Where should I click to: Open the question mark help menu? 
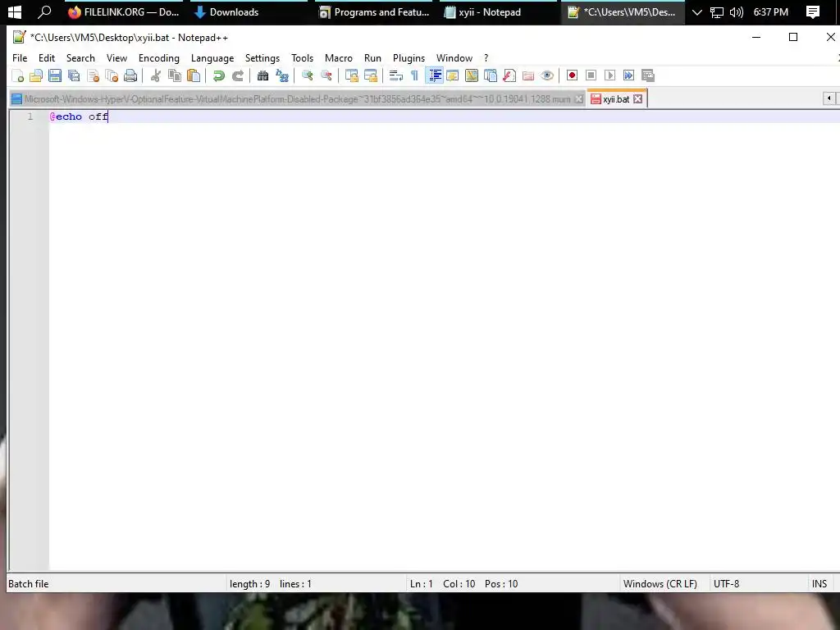(x=486, y=58)
